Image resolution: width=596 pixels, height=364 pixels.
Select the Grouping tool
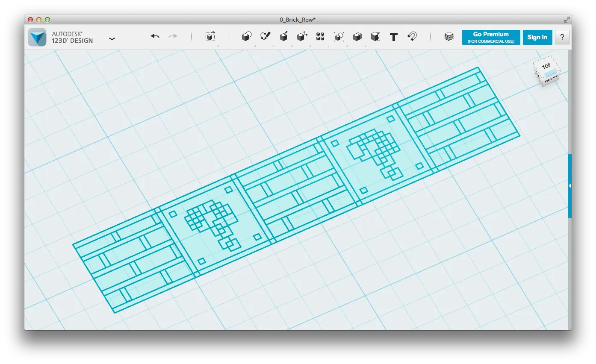(x=339, y=37)
